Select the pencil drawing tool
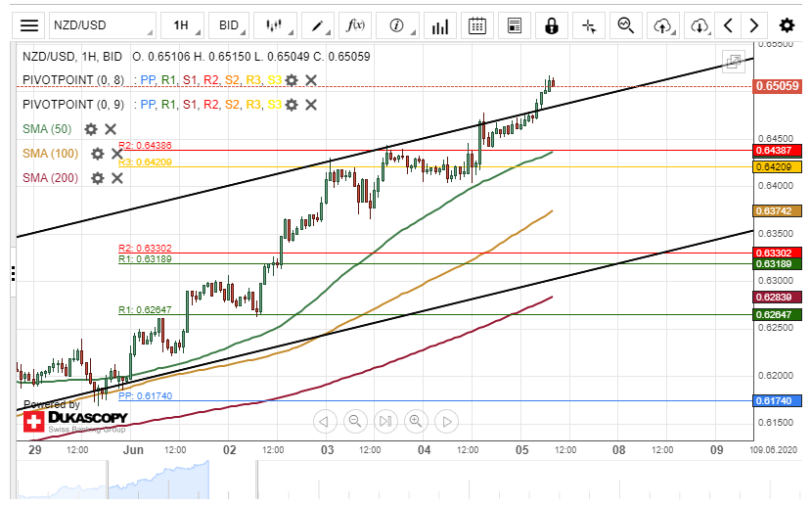This screenshot has width=812, height=507. coord(317,25)
